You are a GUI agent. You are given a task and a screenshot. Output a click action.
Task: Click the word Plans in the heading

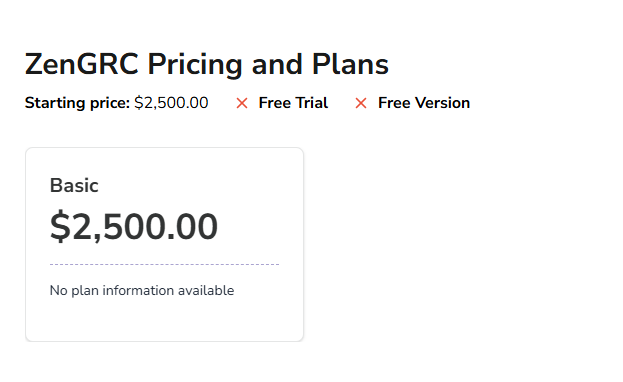pyautogui.click(x=350, y=64)
